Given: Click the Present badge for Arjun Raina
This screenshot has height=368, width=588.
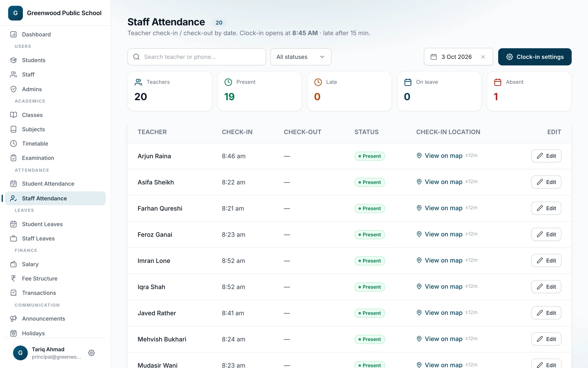Looking at the screenshot, I should tap(370, 156).
